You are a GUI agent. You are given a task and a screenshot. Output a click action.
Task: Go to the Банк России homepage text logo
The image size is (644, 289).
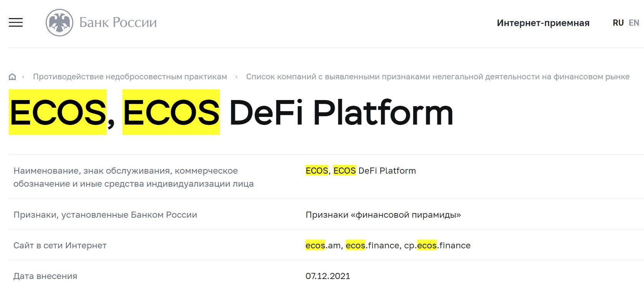pos(118,23)
